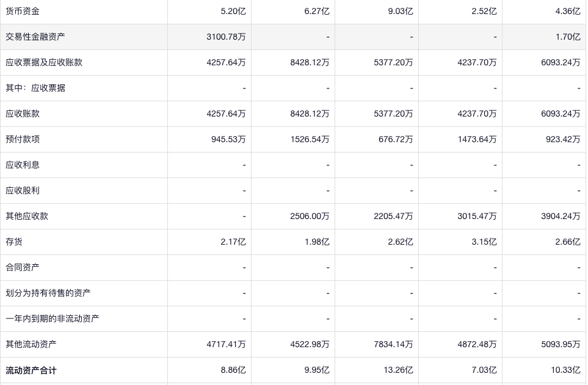Click the 货币资金 row label
Screen dimensions: 588x385
(23, 11)
